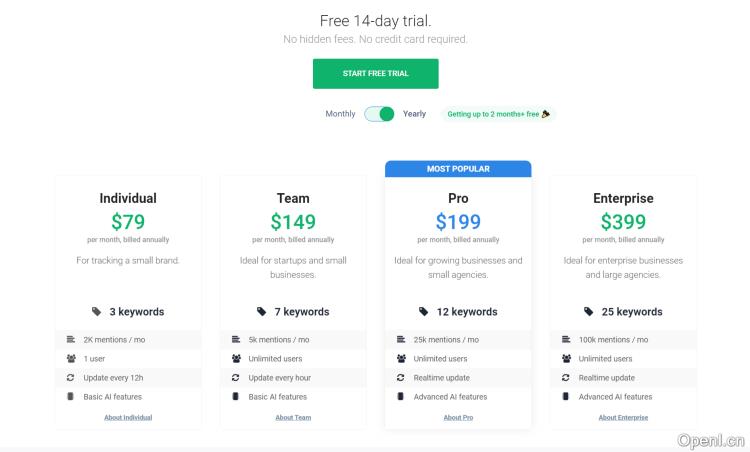Click the users icon in Team plan
750x452 pixels.
click(x=236, y=359)
